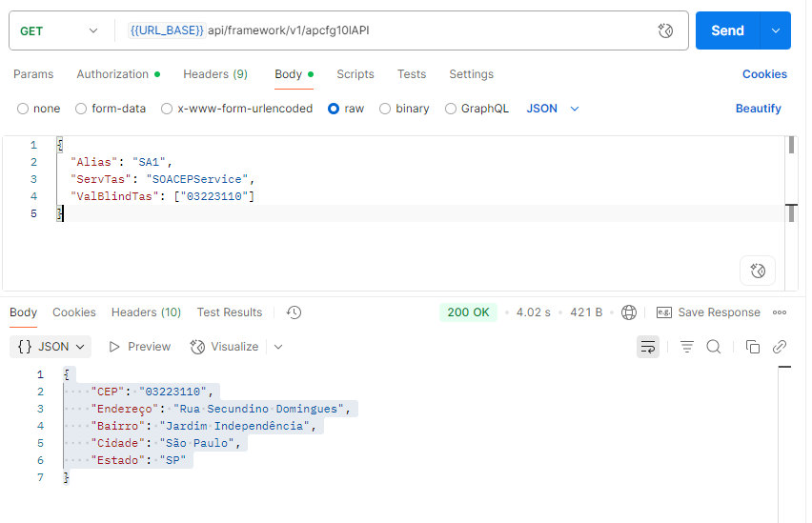The image size is (812, 523).
Task: Click the filter response icon
Action: pos(686,347)
